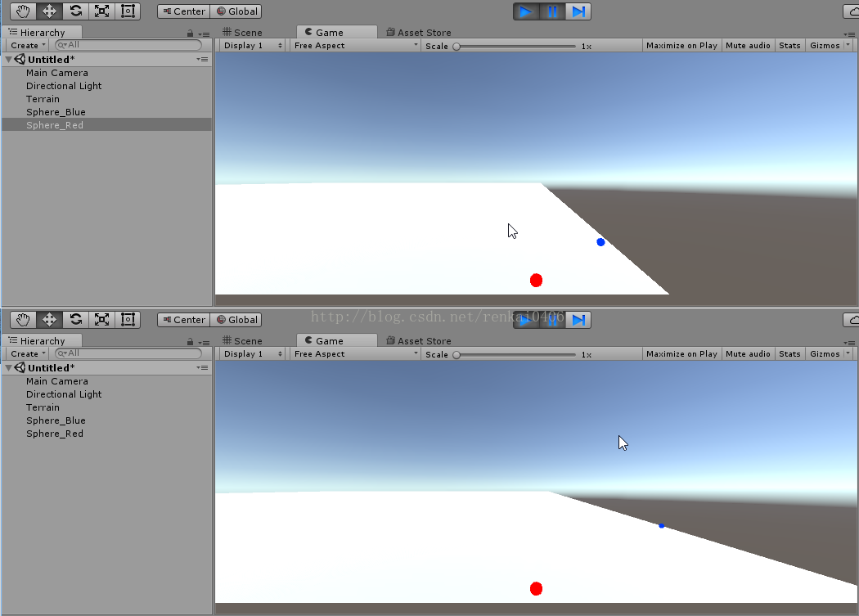This screenshot has width=859, height=616.
Task: Open the Create dropdown in the lower Hierarchy
Action: 27,354
